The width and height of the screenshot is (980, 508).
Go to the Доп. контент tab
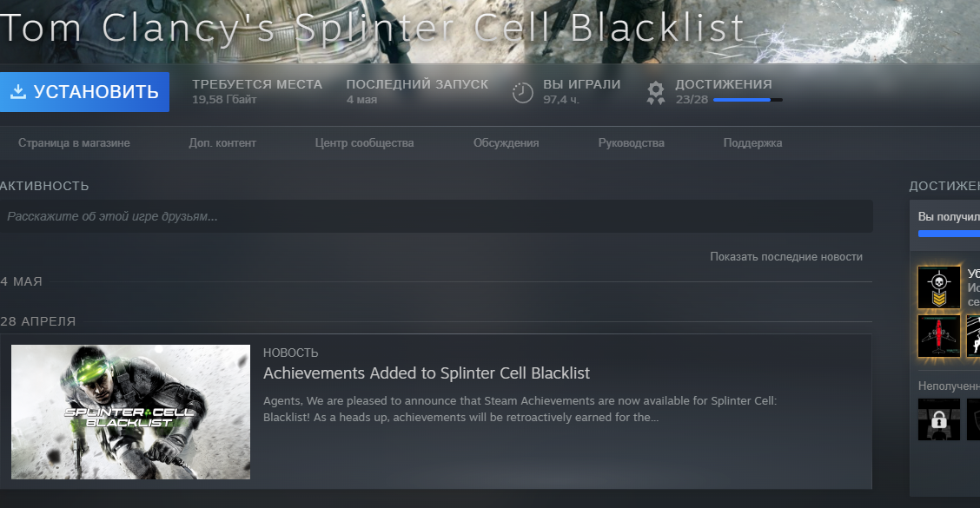tap(222, 143)
